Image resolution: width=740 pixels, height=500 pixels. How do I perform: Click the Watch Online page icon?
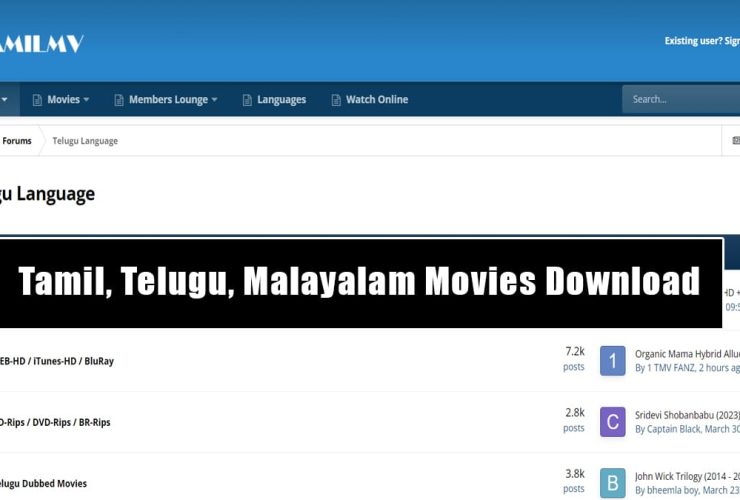pos(336,100)
